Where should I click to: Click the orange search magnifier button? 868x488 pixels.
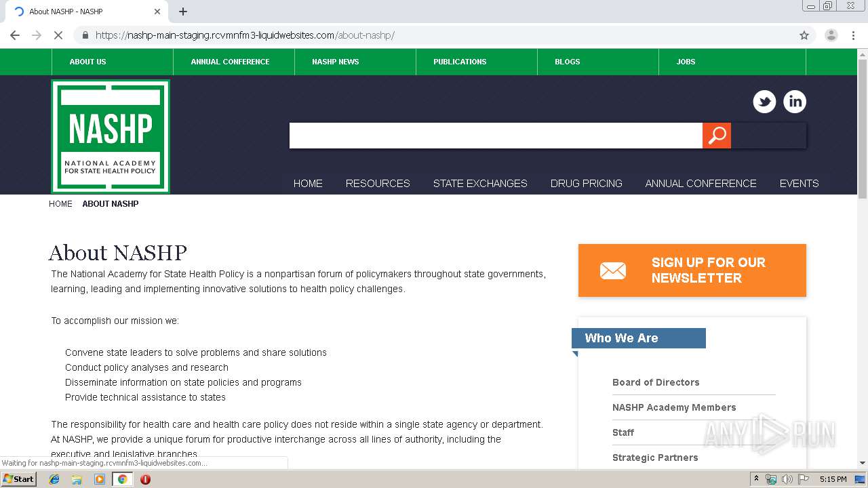tap(717, 136)
